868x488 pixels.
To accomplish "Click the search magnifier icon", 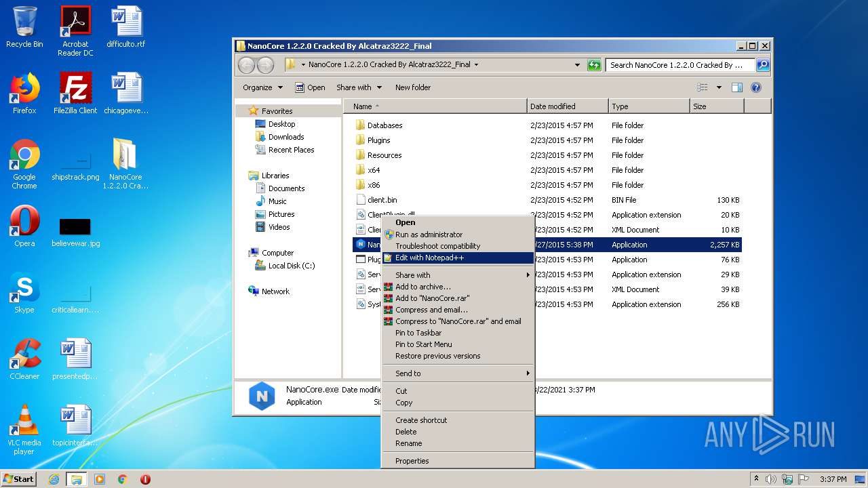I will 762,65.
